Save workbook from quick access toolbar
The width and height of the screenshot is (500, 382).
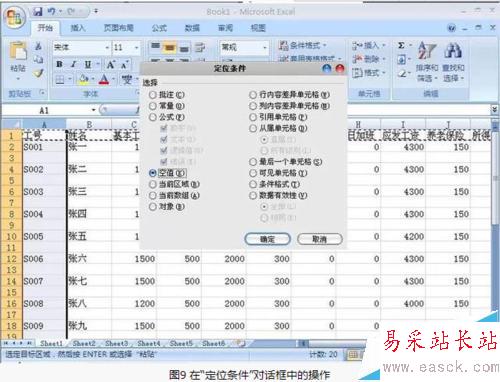coord(37,12)
